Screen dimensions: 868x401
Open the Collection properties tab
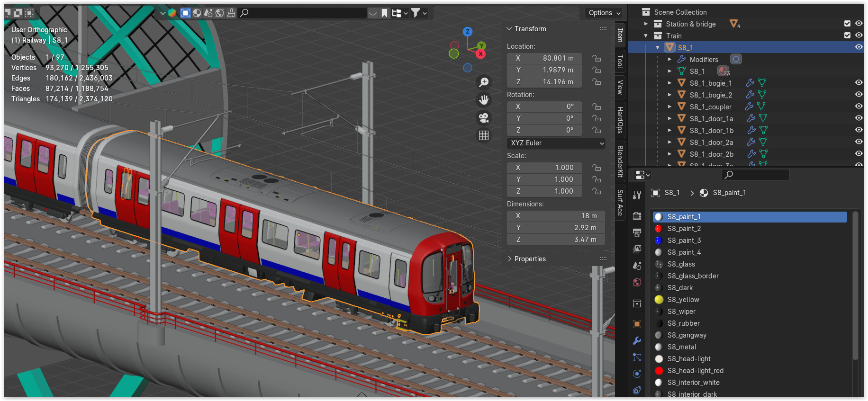637,303
